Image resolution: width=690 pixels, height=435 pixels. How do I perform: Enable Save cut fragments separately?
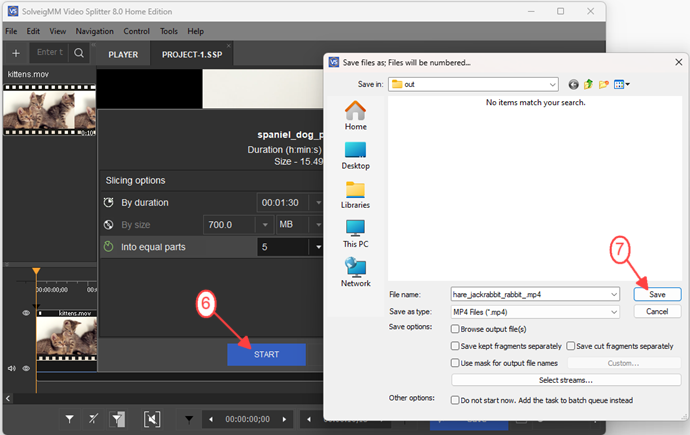(571, 346)
